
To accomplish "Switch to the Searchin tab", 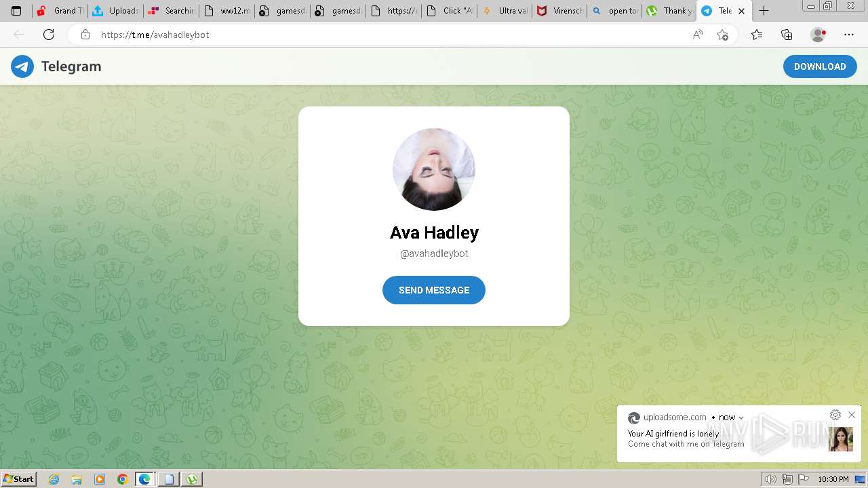I will [172, 11].
